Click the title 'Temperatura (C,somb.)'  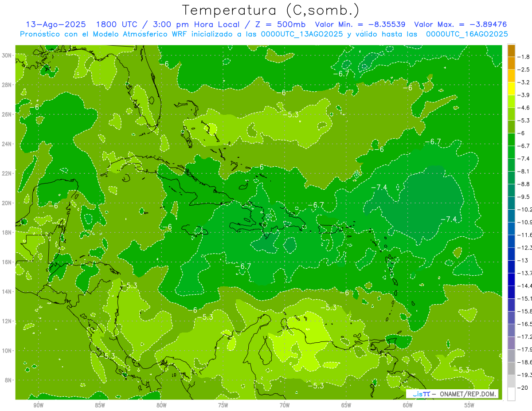[271, 10]
